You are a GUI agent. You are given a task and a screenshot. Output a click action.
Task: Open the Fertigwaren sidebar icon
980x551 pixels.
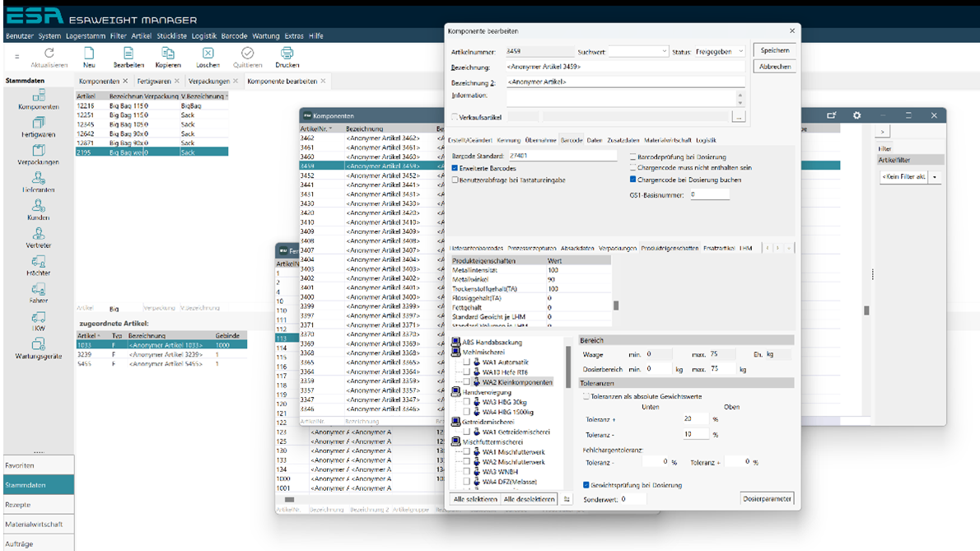(x=39, y=124)
